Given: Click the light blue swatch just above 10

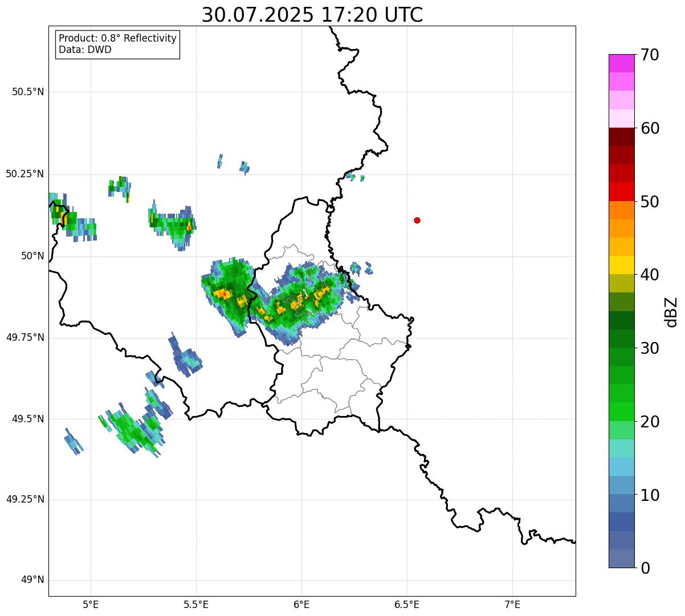Looking at the screenshot, I should coord(621,486).
